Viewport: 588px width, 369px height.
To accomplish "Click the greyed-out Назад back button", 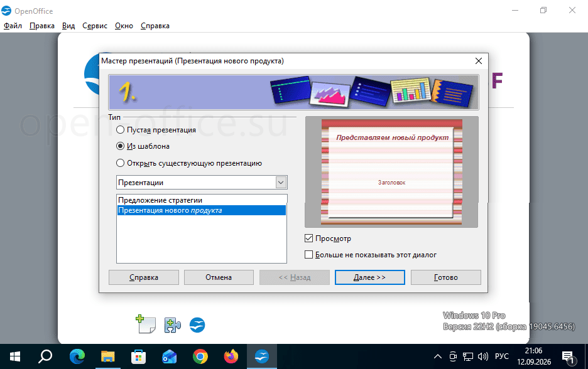I will coord(295,277).
